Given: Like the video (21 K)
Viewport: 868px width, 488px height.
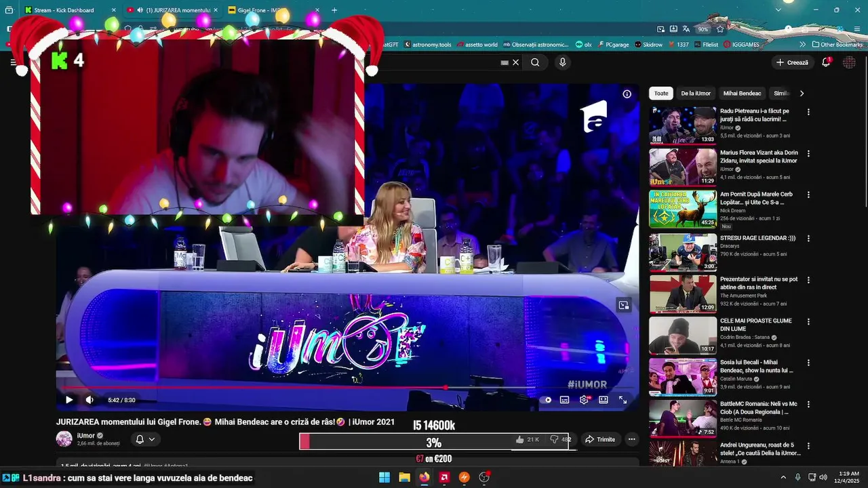Looking at the screenshot, I should coord(528,439).
